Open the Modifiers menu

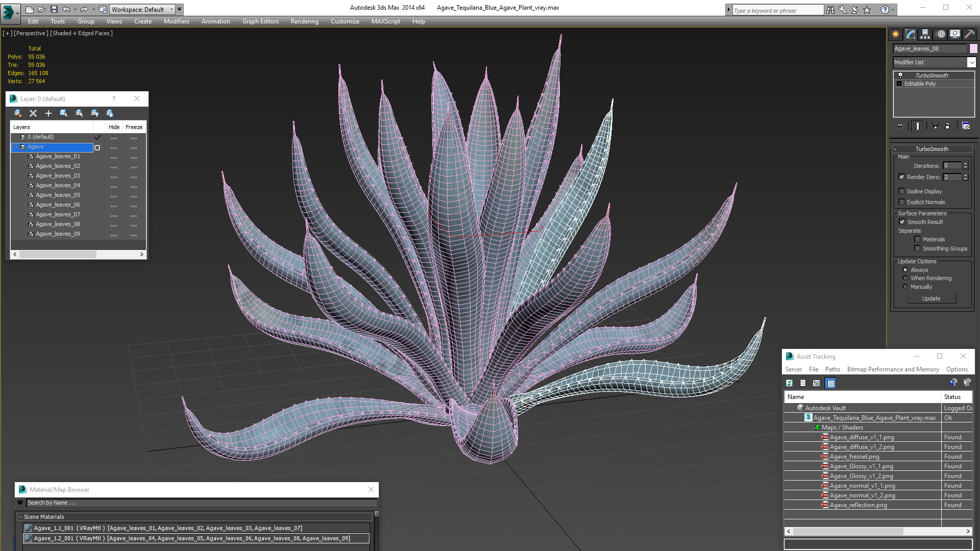point(176,21)
